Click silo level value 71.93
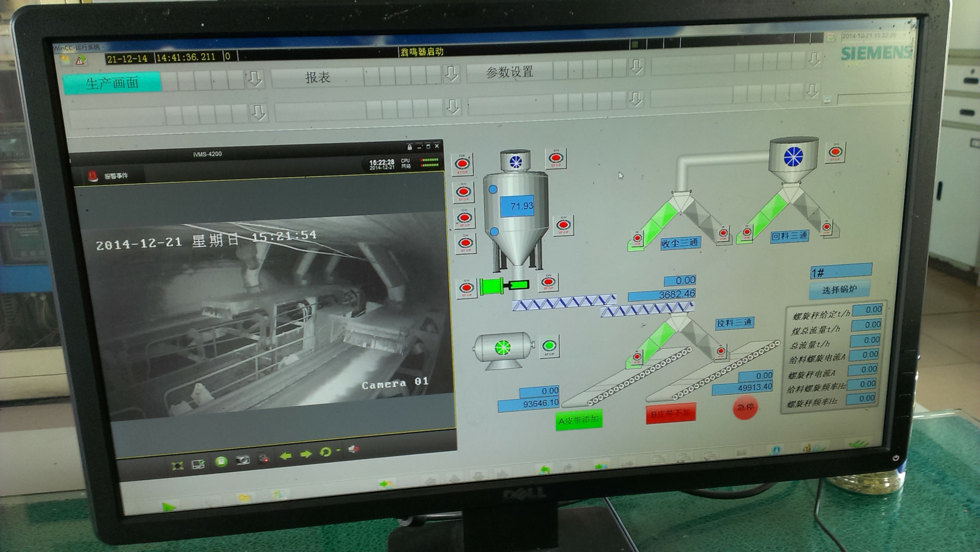The width and height of the screenshot is (980, 552). click(517, 207)
